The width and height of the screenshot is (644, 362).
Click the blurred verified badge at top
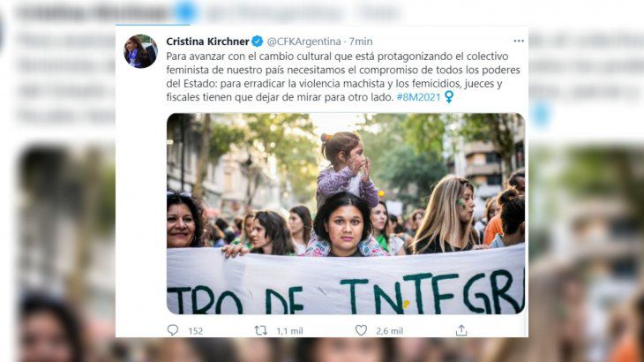(185, 11)
